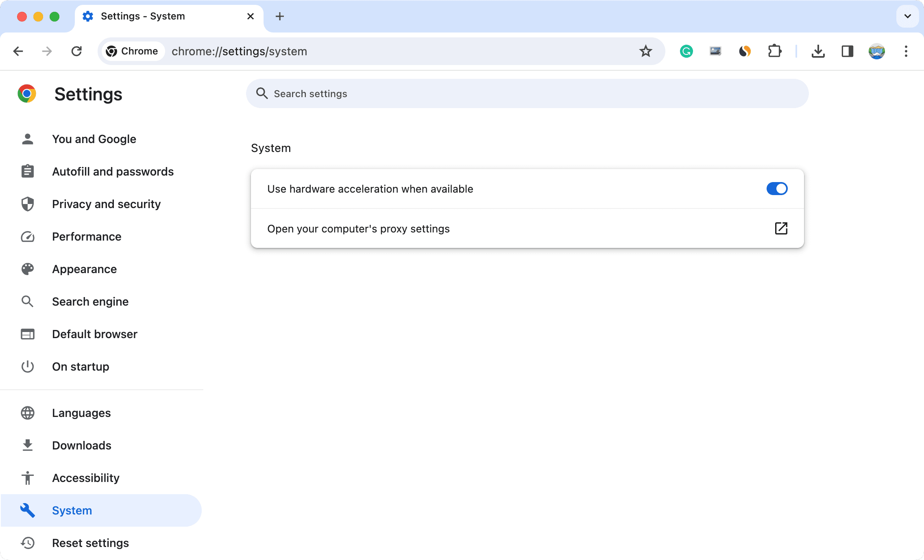Select the Appearance palette icon
The image size is (924, 560).
click(27, 269)
